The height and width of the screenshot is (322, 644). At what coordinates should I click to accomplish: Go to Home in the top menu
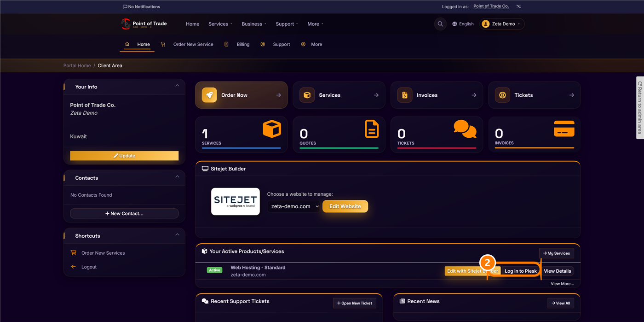tap(193, 24)
